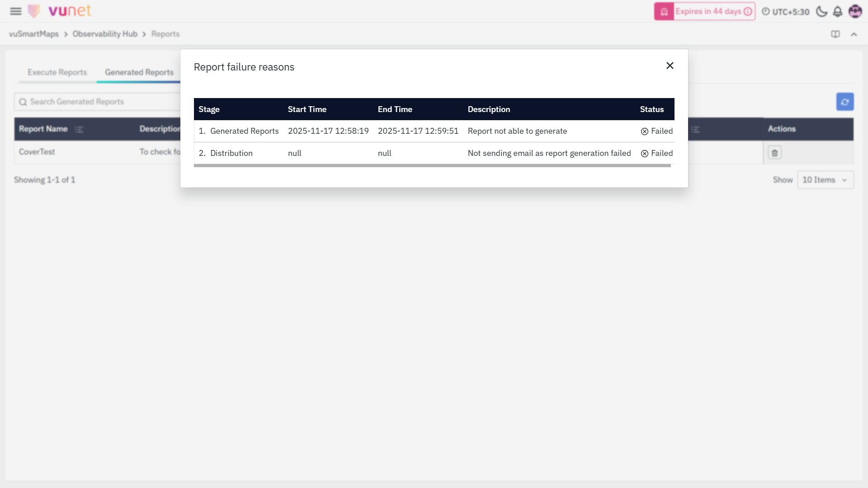The width and height of the screenshot is (868, 488).
Task: Open the Observability Hub breadcrumb link
Action: click(x=105, y=34)
